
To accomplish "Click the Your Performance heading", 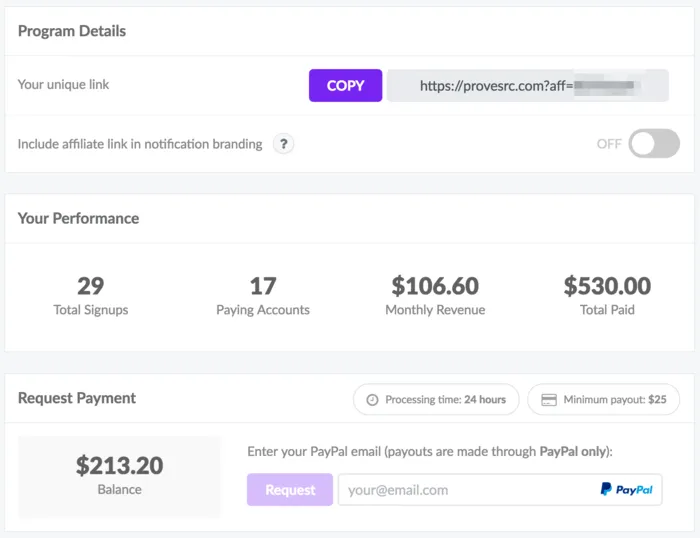I will [x=78, y=218].
